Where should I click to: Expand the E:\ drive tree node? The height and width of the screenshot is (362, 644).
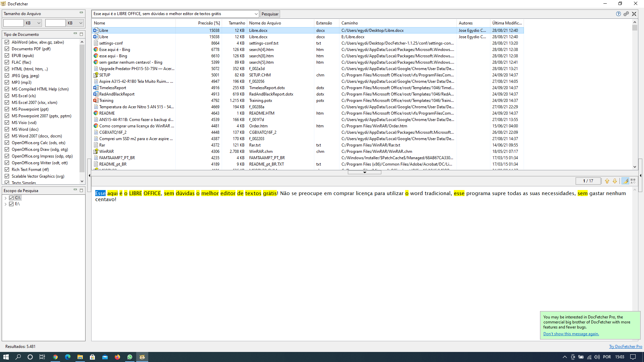(5, 204)
